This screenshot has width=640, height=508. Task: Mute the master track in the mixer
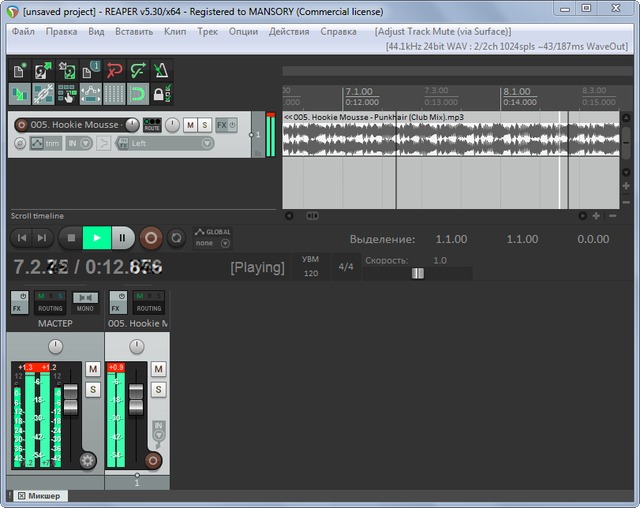[x=93, y=369]
